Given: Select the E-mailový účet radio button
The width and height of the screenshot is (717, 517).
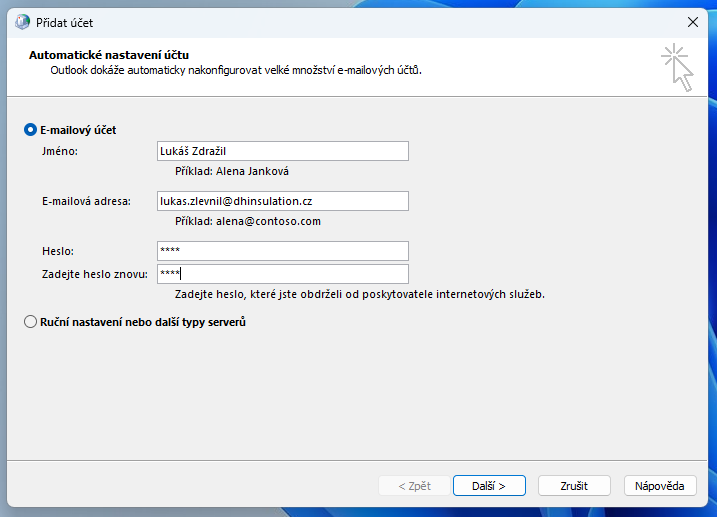Looking at the screenshot, I should click(x=30, y=130).
